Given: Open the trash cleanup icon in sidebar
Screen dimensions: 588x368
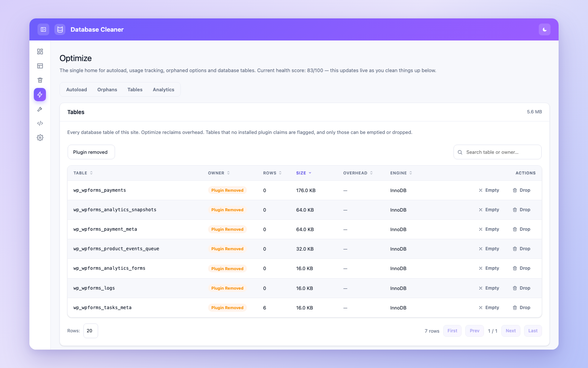Looking at the screenshot, I should coord(40,80).
